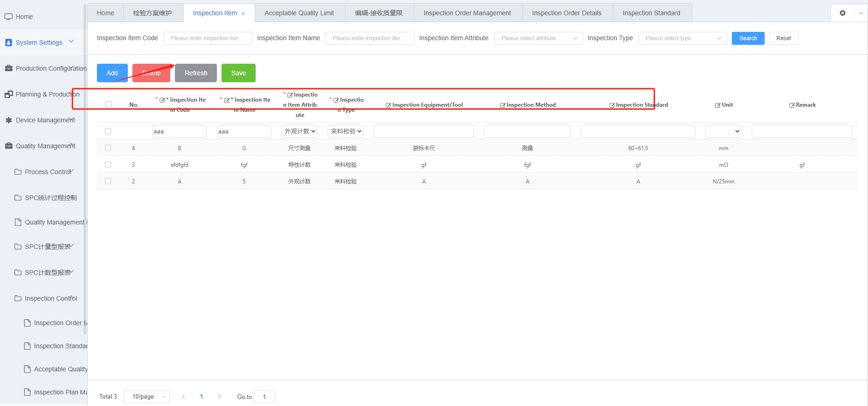Click the red Delete button
Viewport: 868px width, 406px height.
point(151,73)
